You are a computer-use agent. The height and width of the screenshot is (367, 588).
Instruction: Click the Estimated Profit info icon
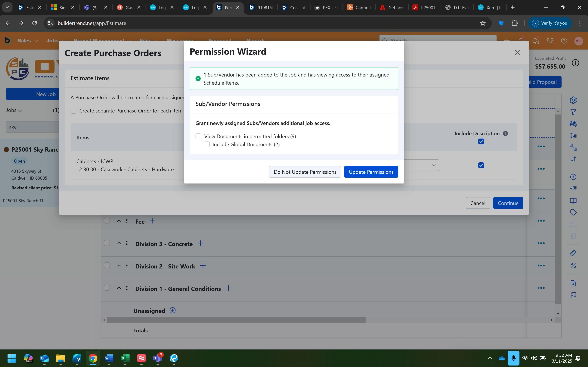[x=575, y=63]
